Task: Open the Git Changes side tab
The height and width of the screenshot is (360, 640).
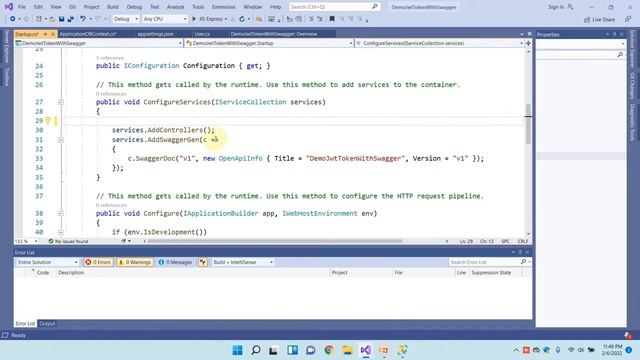Action: coord(632,86)
